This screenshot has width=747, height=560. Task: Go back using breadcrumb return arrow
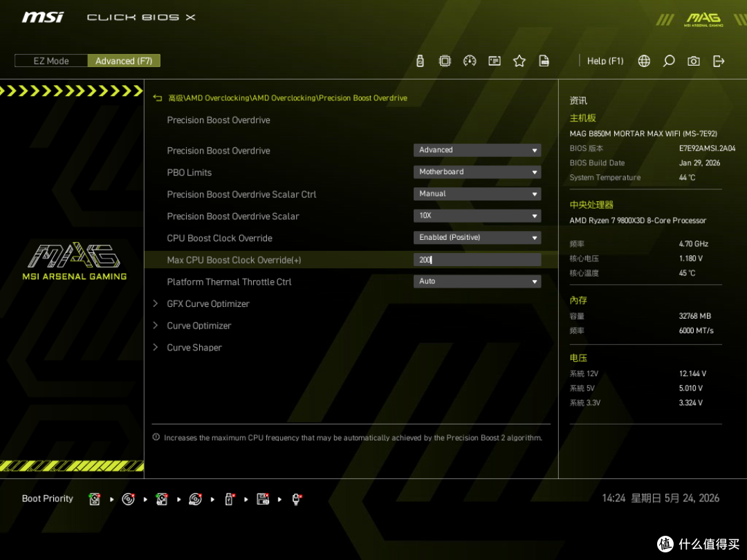click(158, 98)
